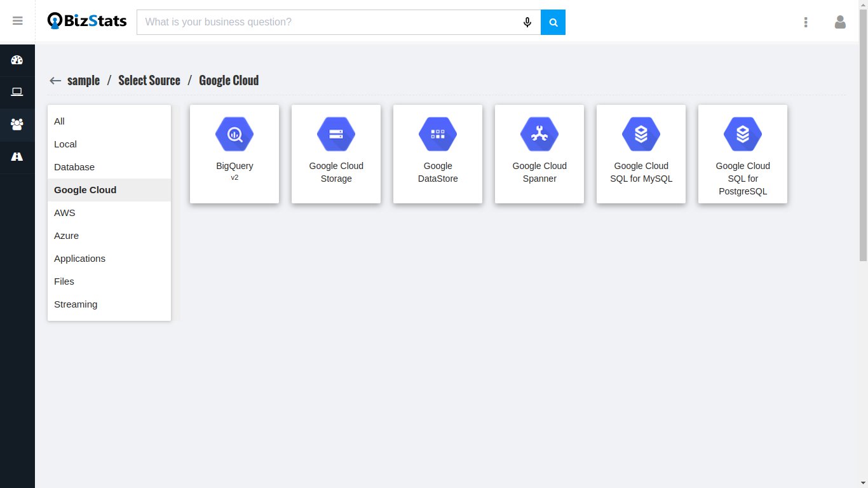This screenshot has width=868, height=488.
Task: Select the Streaming source category
Action: click(109, 304)
